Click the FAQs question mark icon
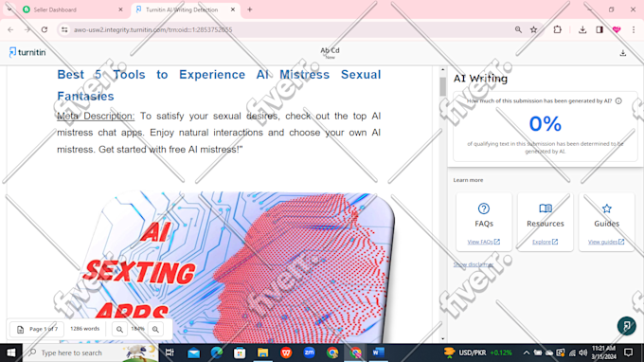 coord(484,208)
